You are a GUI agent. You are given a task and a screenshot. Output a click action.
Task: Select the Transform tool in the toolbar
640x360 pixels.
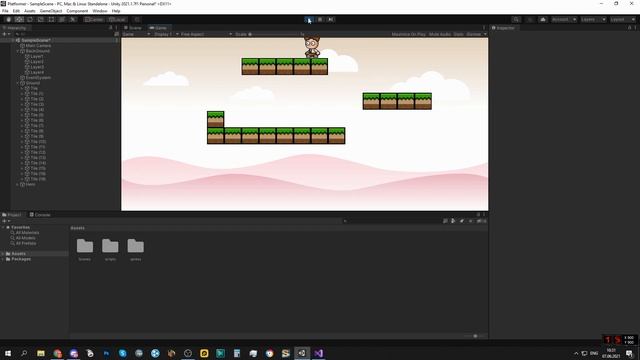click(x=62, y=20)
